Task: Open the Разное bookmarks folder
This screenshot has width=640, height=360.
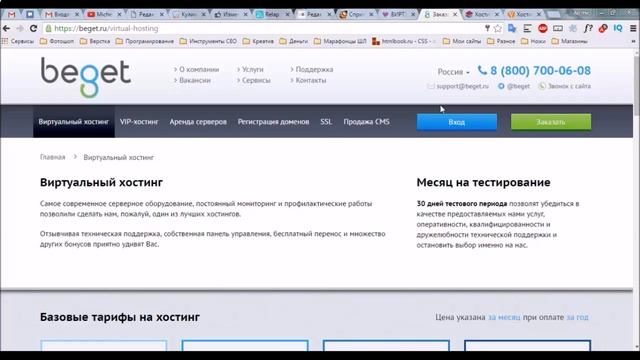Action: pyautogui.click(x=501, y=41)
